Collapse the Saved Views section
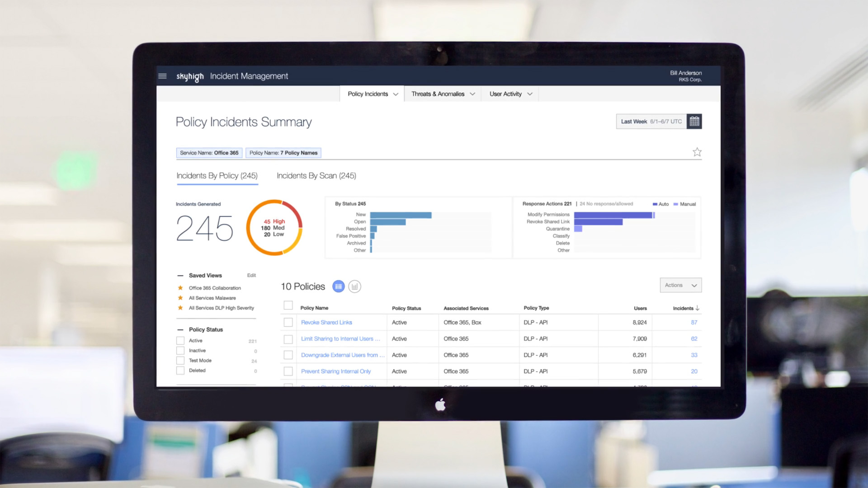 click(180, 276)
